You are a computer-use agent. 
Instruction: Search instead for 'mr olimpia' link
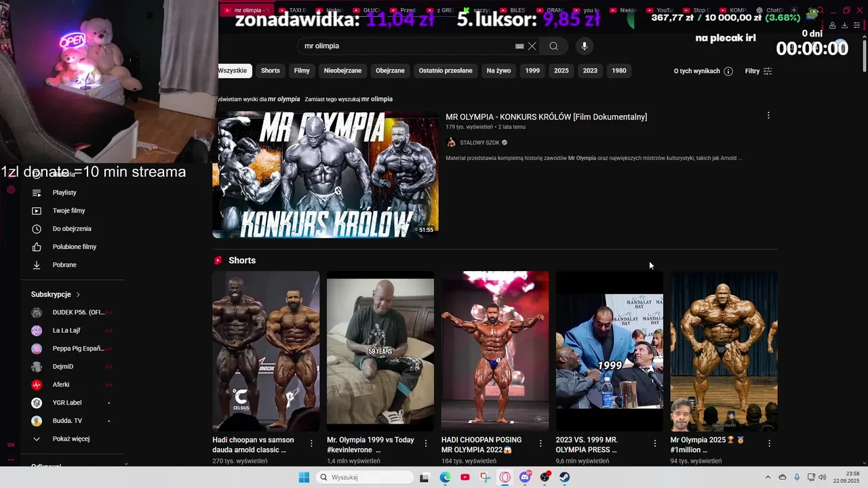coord(377,99)
